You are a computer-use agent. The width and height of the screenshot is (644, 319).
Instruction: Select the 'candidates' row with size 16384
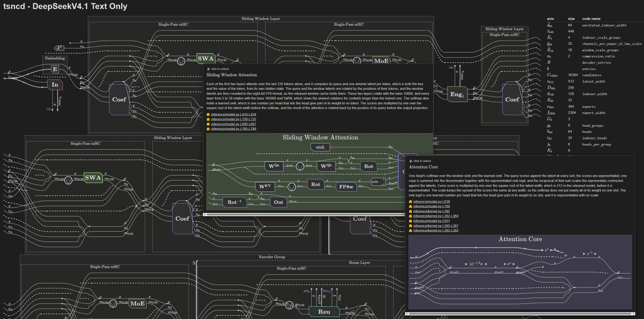click(x=594, y=75)
